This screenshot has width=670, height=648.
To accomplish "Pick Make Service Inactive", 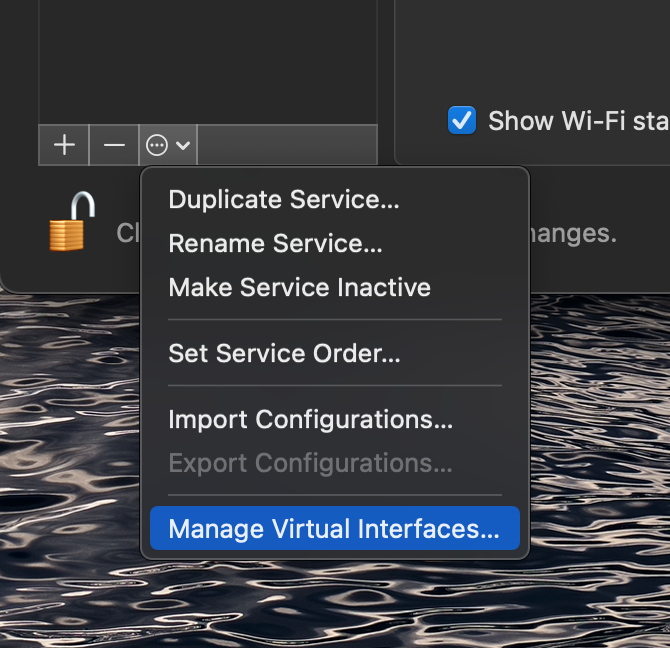I will click(x=299, y=287).
